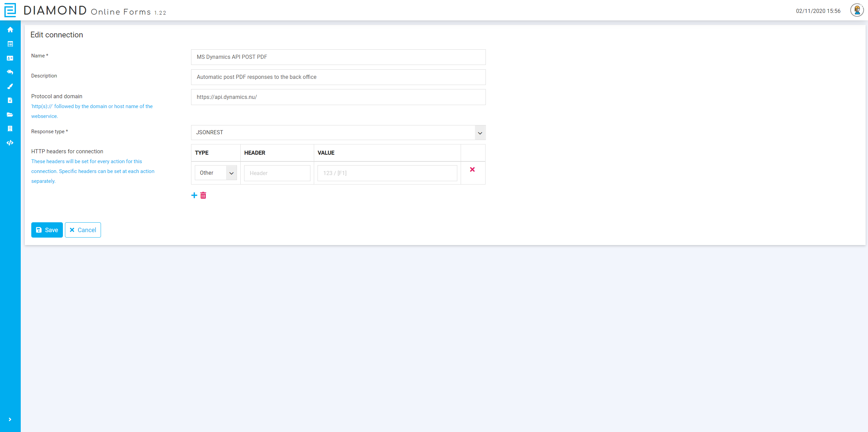Select the Documents page icon in sidebar
This screenshot has width=868, height=432.
[10, 100]
